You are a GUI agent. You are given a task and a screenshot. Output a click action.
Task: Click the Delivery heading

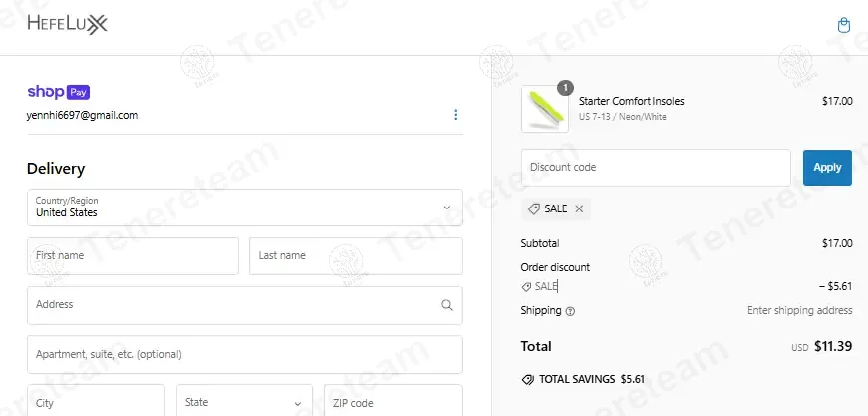coord(56,169)
